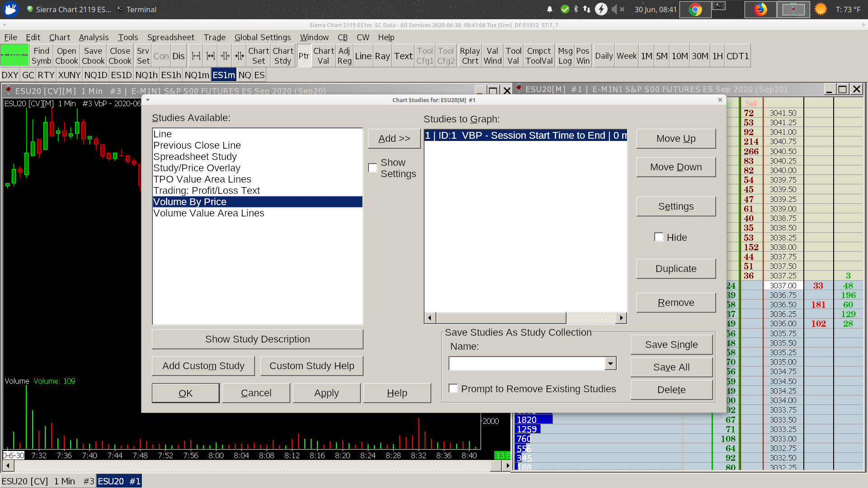Click the notification bell in system tray
The image size is (868, 488).
550,9
